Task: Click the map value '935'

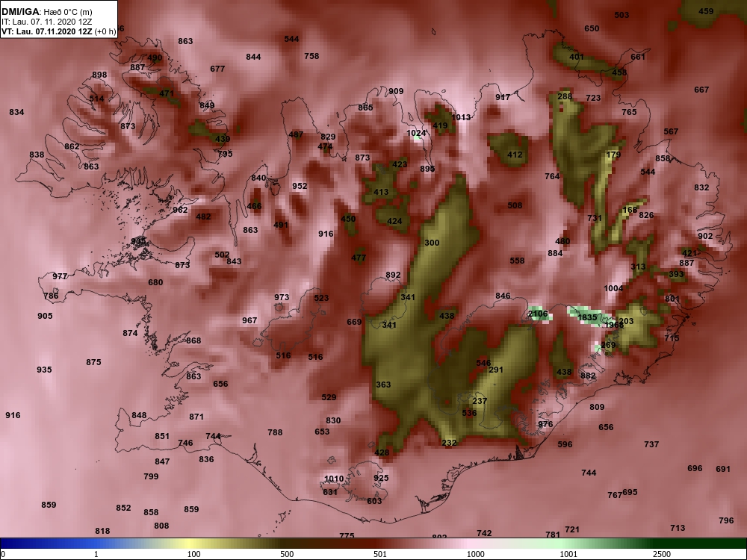Action: [44, 370]
